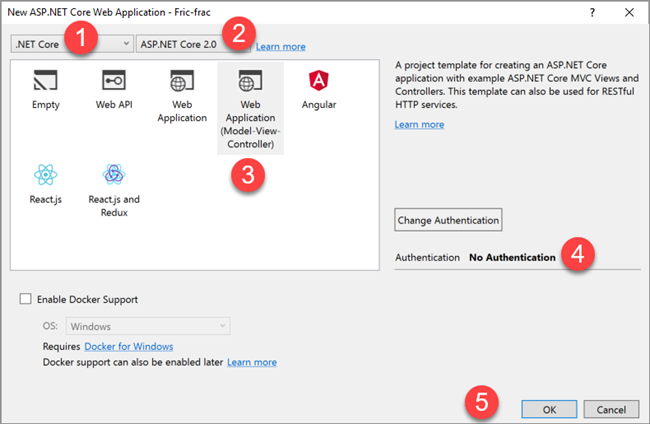The height and width of the screenshot is (424, 650).
Task: Close the New ASP.NET Core dialog
Action: [x=629, y=12]
